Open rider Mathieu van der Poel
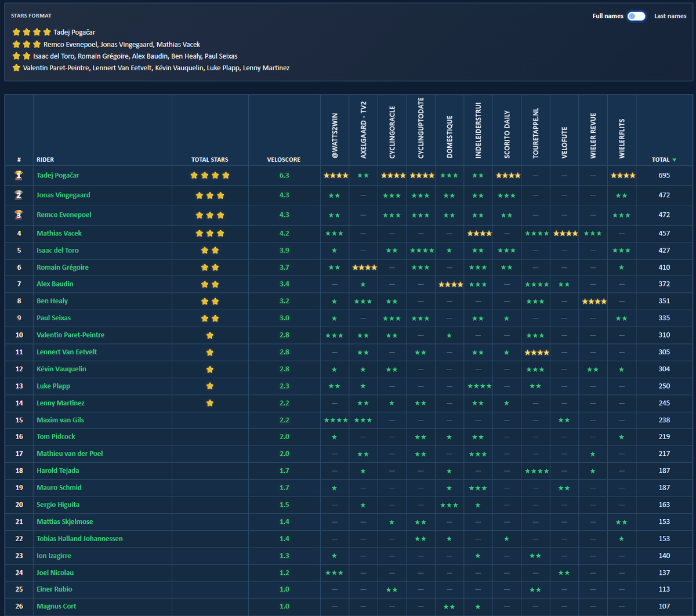The image size is (696, 616). point(70,454)
